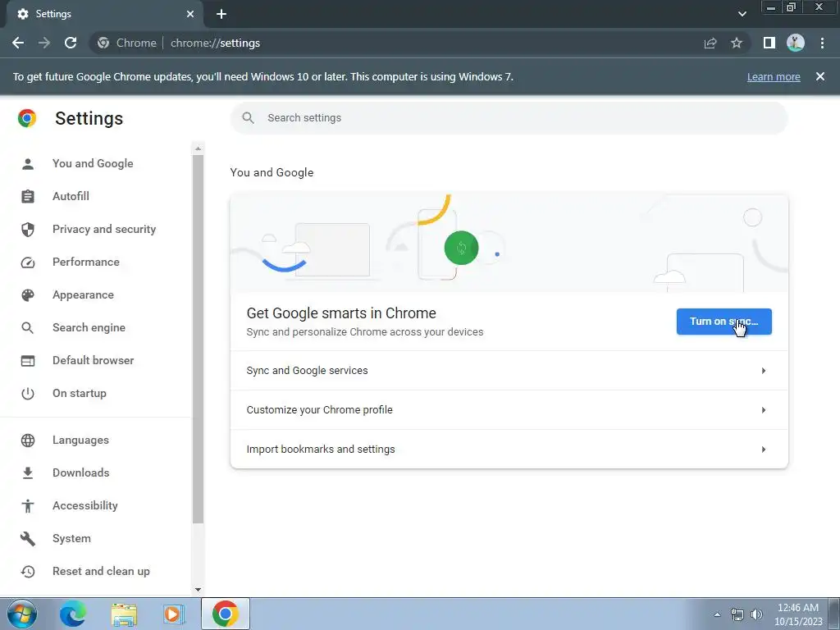840x630 pixels.
Task: Show hidden system tray icons
Action: [x=717, y=614]
